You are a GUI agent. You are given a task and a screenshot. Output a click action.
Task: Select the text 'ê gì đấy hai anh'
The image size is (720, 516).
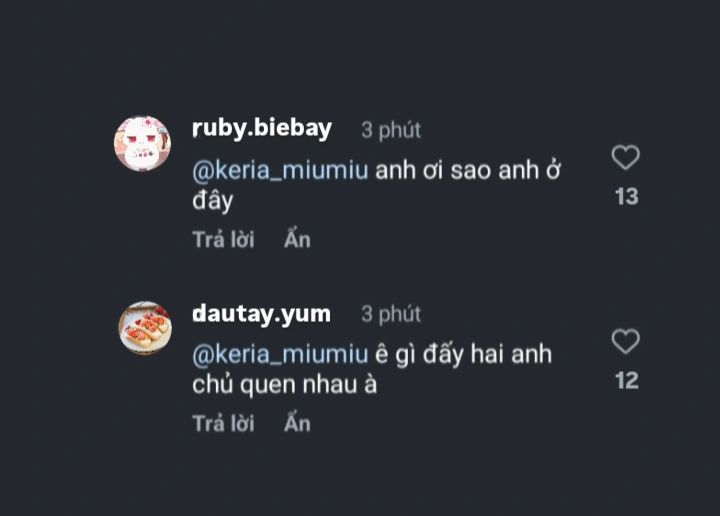[x=463, y=355]
